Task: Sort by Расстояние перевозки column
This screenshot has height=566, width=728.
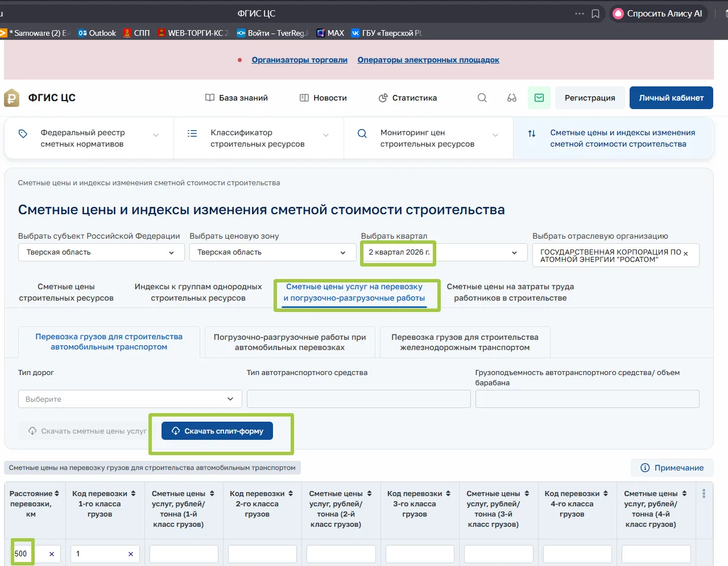Action: 56,493
